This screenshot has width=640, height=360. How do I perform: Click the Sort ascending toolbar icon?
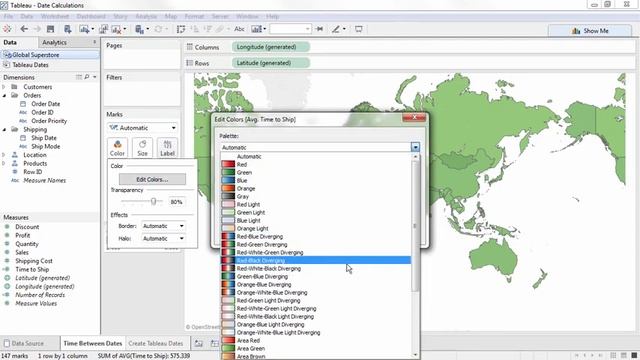pos(195,29)
